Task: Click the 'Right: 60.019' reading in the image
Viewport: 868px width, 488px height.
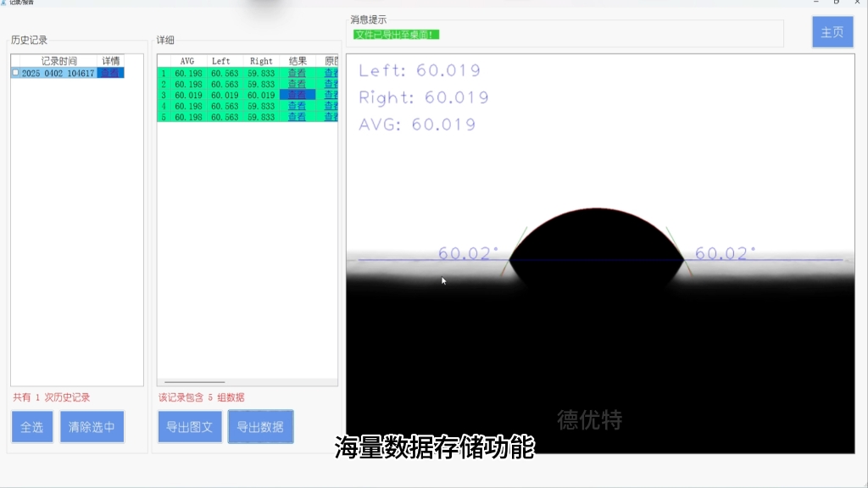Action: [x=424, y=97]
